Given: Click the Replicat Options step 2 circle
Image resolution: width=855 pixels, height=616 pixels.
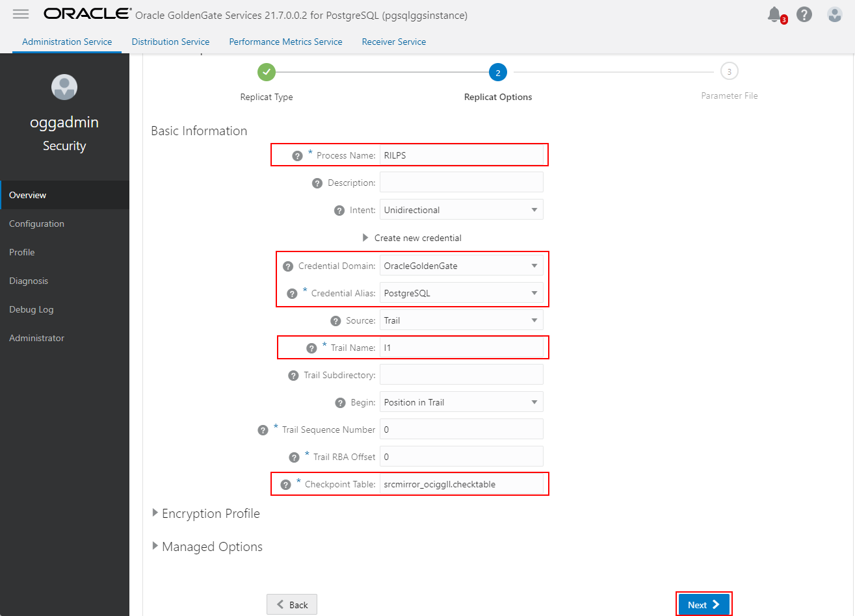Looking at the screenshot, I should pyautogui.click(x=498, y=73).
